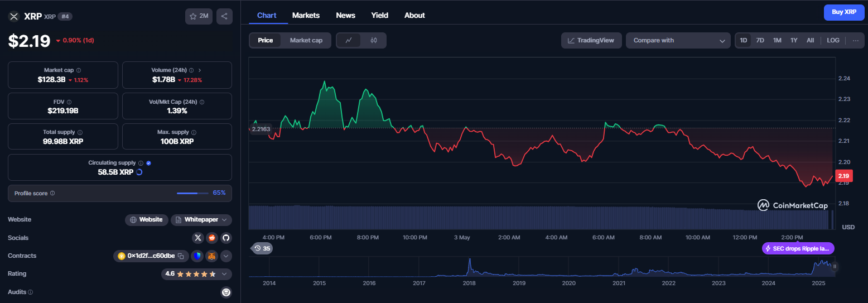
Task: Click the Vol/Mkt Cap info icon
Action: click(x=202, y=102)
